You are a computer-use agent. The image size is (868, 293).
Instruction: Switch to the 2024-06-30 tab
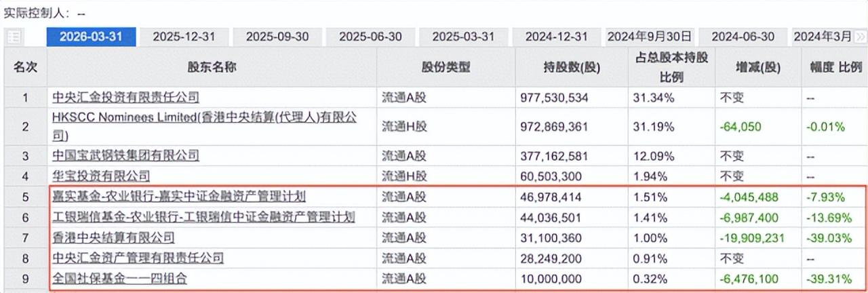click(x=743, y=37)
